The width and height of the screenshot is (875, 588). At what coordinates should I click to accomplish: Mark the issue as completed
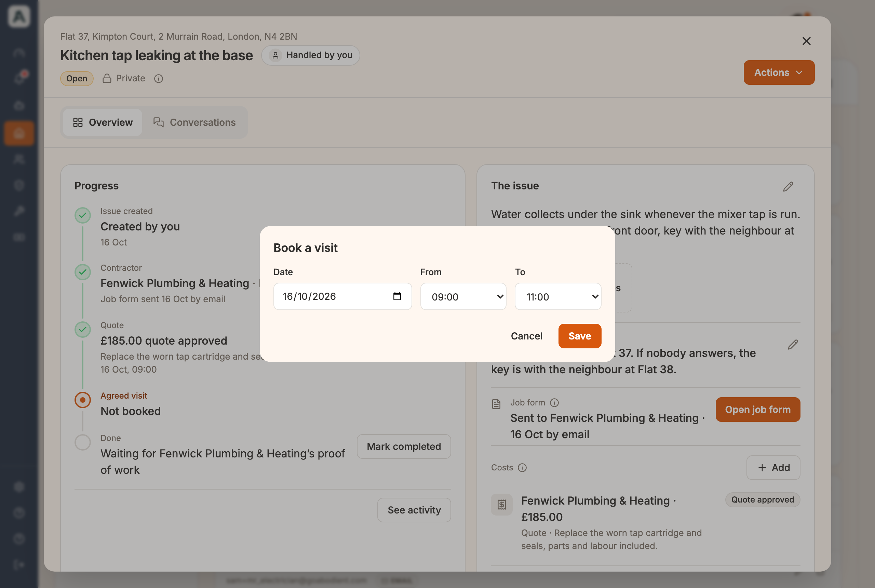click(403, 446)
